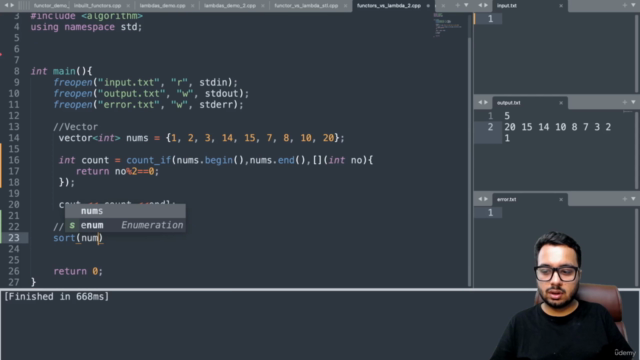
Task: Select the functors_vs_lambda_2.cpp tab
Action: pos(389,6)
